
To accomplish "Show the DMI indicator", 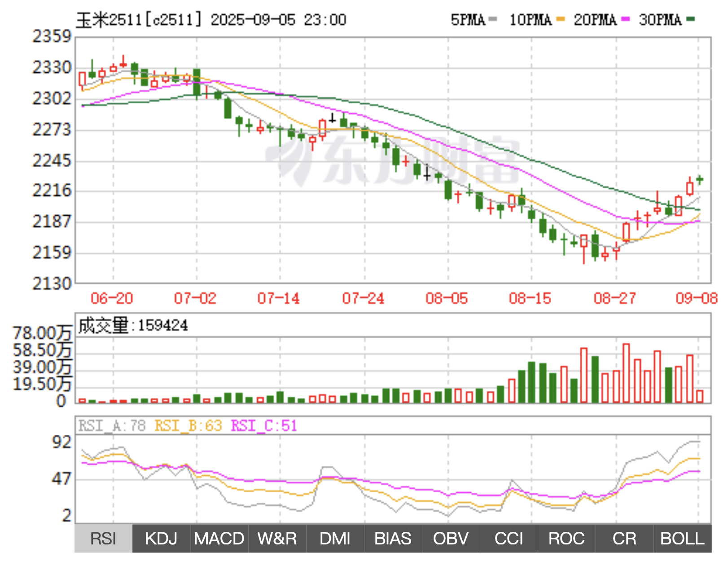I will [x=335, y=538].
